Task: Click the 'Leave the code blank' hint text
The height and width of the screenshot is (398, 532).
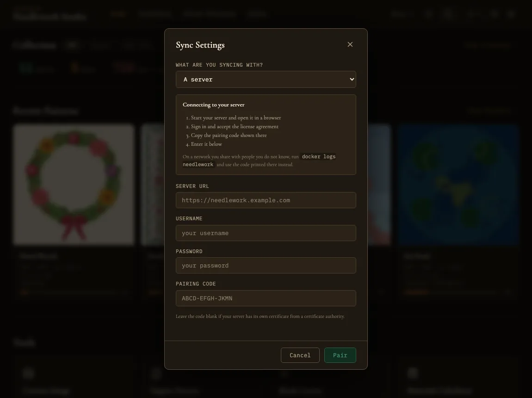Action: coord(260,316)
